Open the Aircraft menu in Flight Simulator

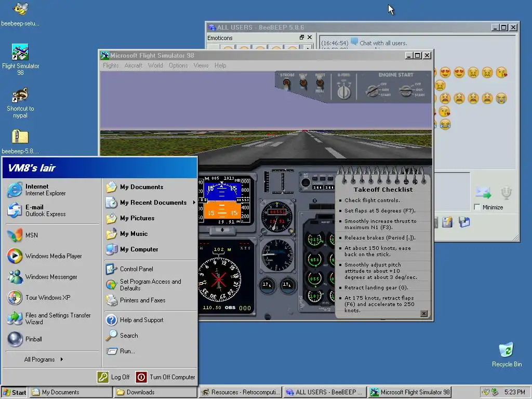(133, 65)
